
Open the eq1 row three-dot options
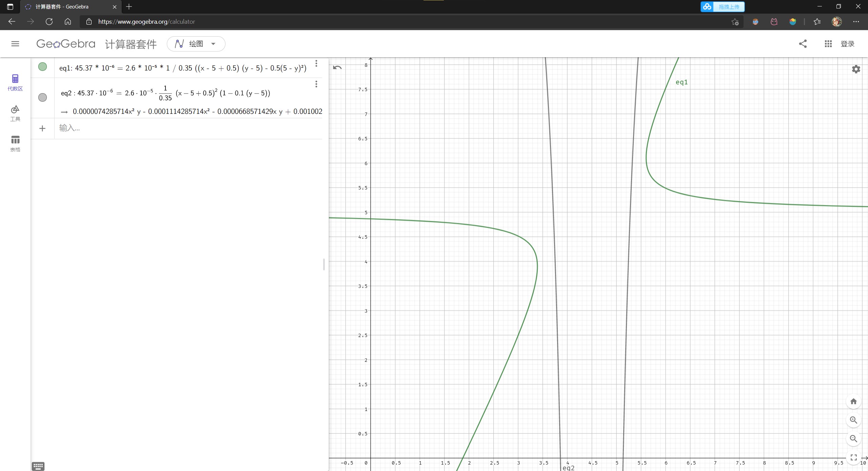(x=316, y=63)
